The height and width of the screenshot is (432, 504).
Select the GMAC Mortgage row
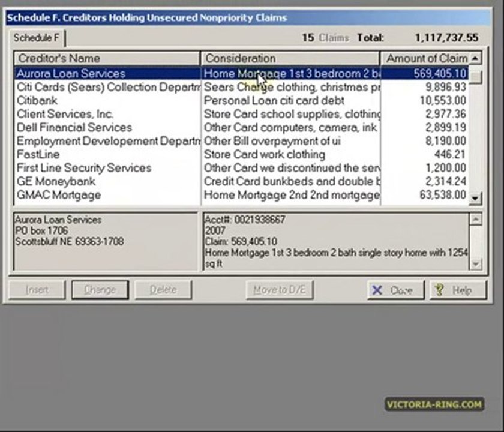tap(241, 195)
